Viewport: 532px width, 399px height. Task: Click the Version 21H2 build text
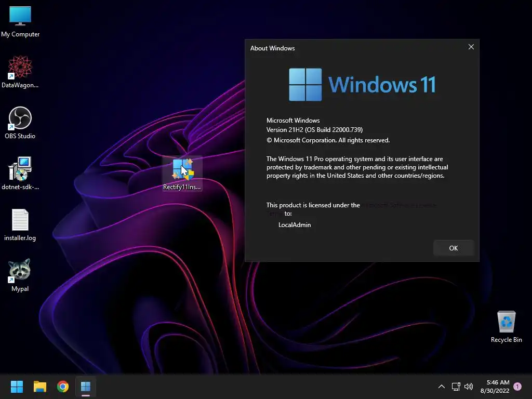tap(314, 129)
